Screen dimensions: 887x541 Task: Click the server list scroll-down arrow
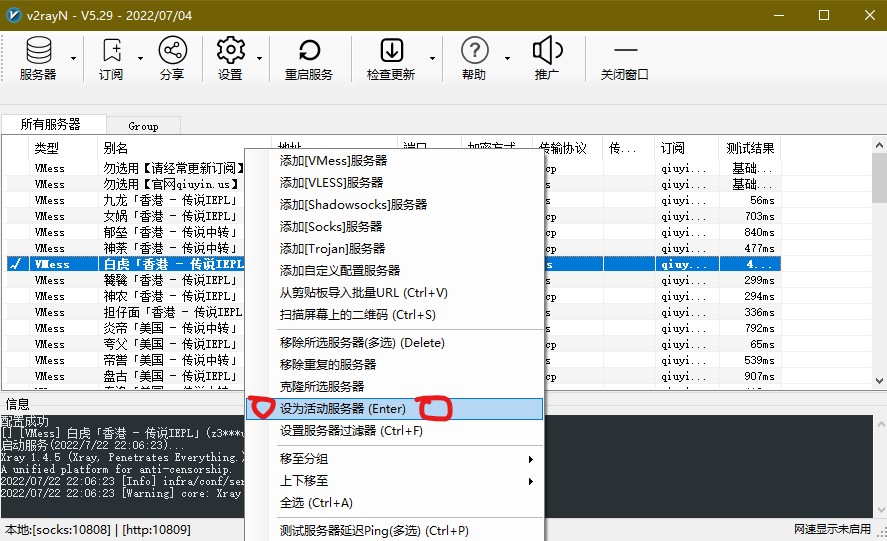(880, 380)
